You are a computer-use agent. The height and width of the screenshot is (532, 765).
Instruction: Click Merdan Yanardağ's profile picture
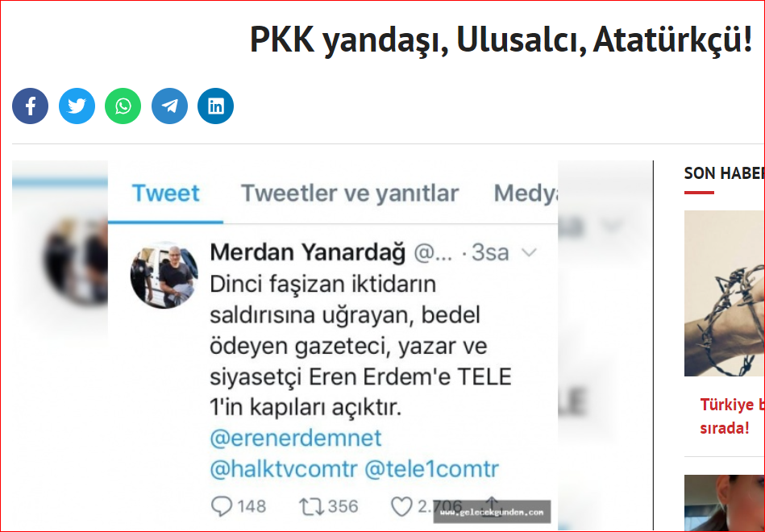tap(164, 275)
